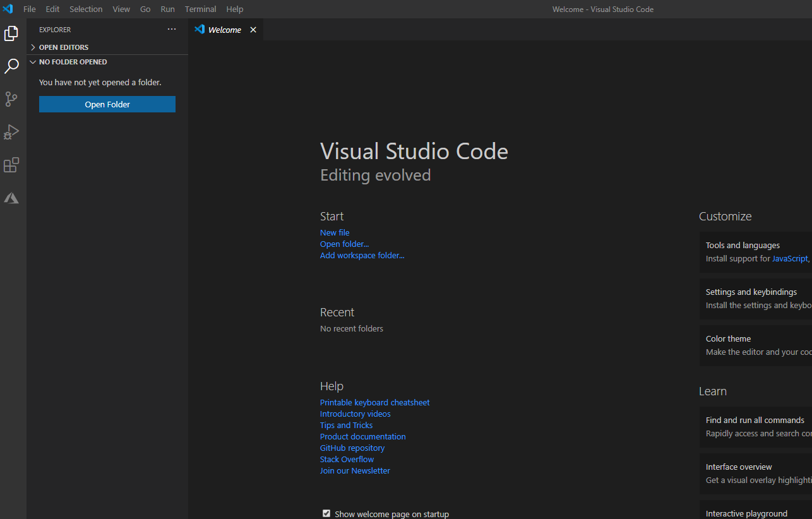Screen dimensions: 812x519
Task: Open the Product documentation link
Action: coord(363,436)
